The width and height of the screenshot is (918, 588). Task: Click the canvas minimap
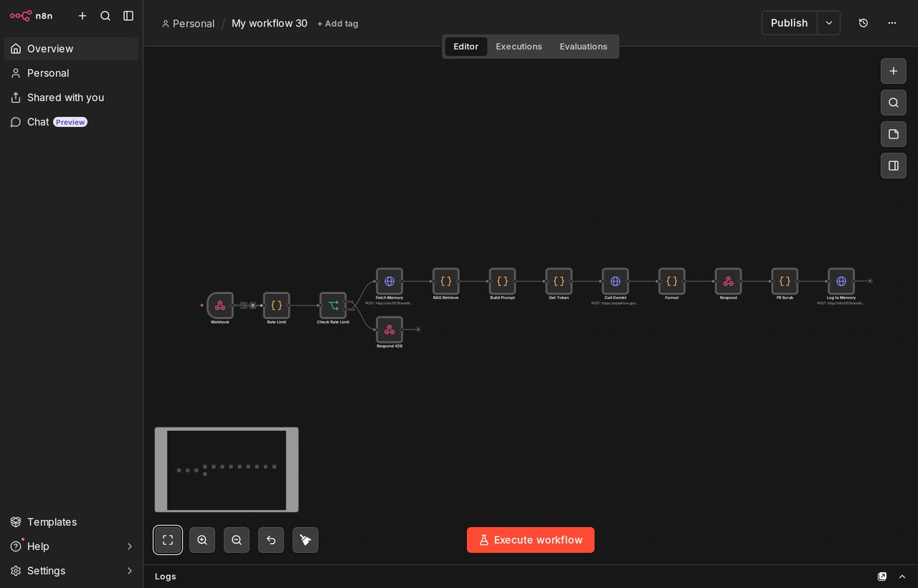coord(227,470)
